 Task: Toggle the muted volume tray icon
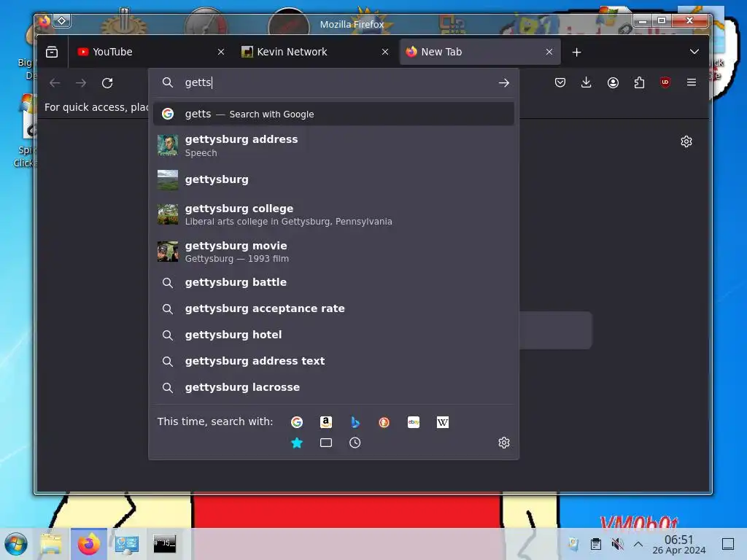pos(617,544)
